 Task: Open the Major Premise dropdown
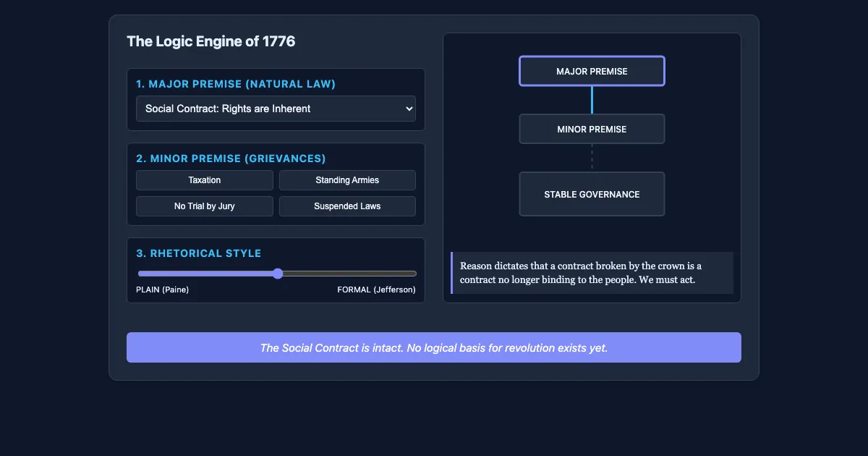276,109
